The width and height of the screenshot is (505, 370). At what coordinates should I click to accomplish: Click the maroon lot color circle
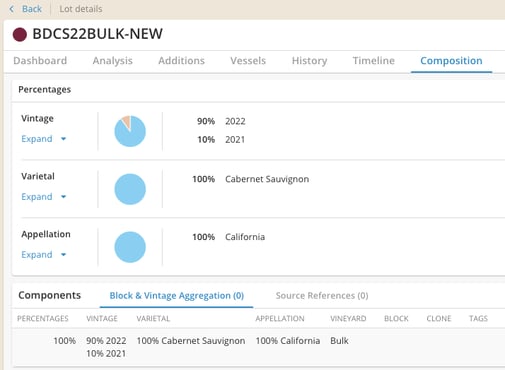pos(20,34)
